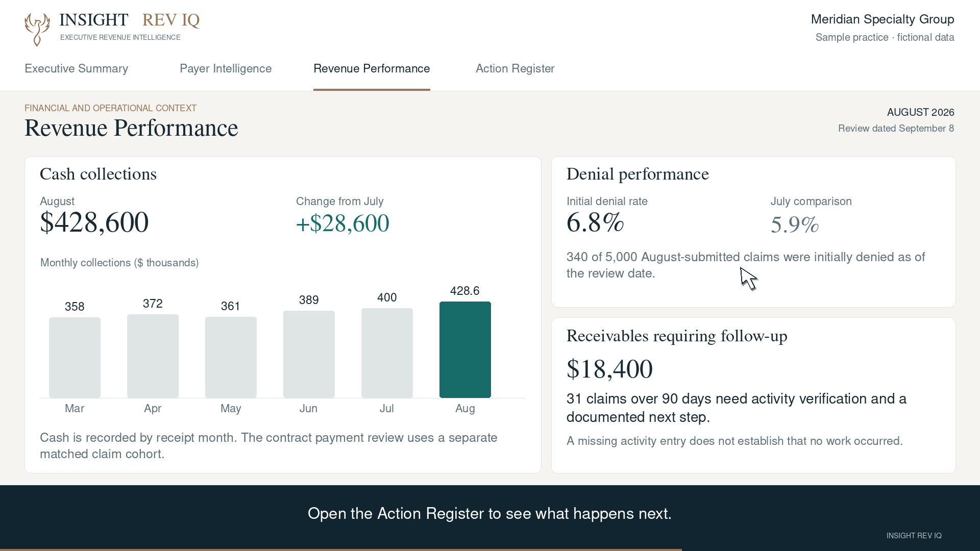Click the 400 bar value label
This screenshot has height=551, width=980.
(x=387, y=297)
